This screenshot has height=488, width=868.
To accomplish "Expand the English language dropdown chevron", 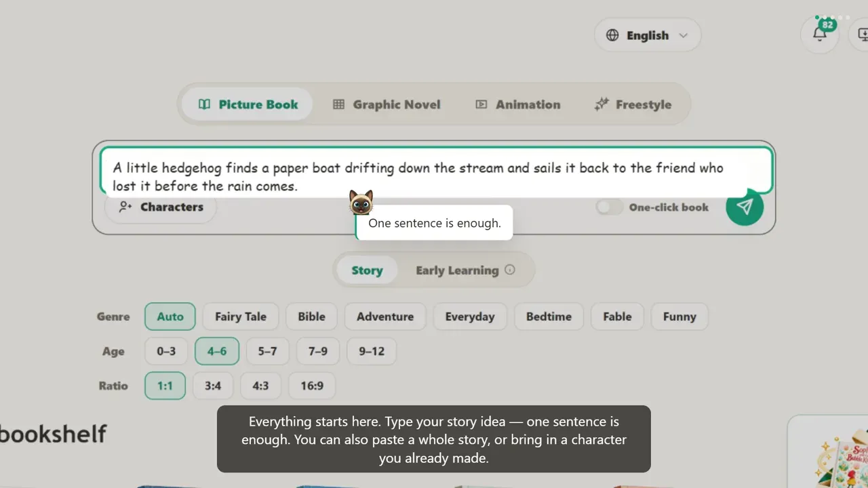I will 683,35.
